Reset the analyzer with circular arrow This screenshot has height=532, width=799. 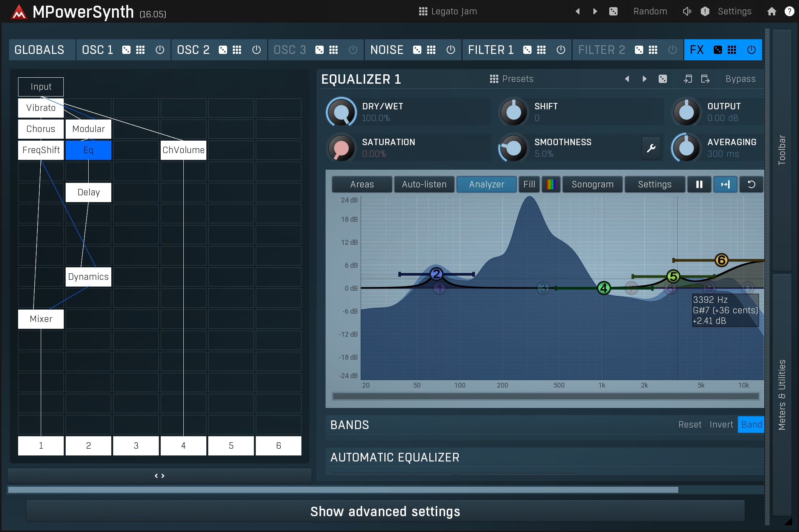pyautogui.click(x=751, y=184)
